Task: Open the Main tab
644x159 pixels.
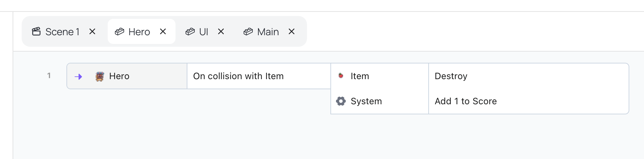Action: 268,32
